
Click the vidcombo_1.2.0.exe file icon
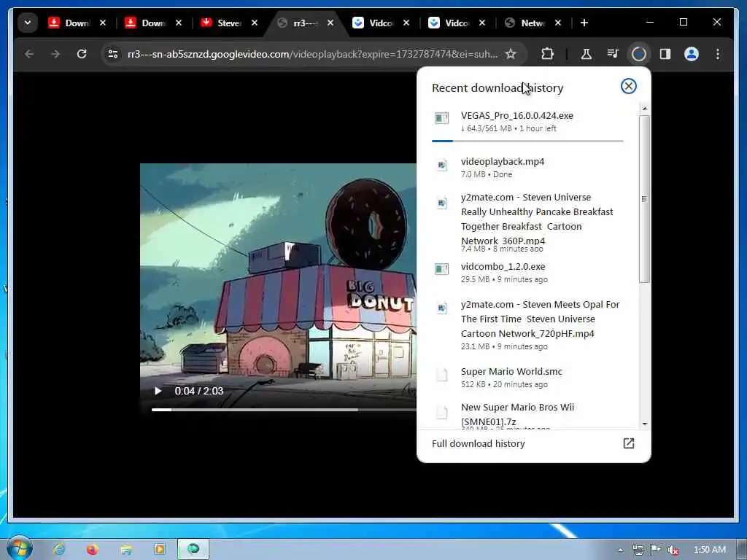441,269
